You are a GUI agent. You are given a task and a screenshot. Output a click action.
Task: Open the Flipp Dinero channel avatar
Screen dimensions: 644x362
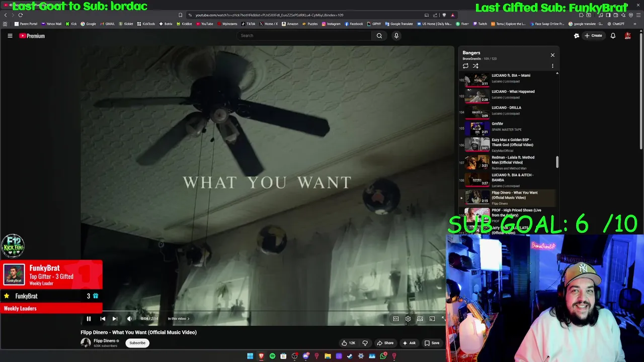tap(86, 343)
